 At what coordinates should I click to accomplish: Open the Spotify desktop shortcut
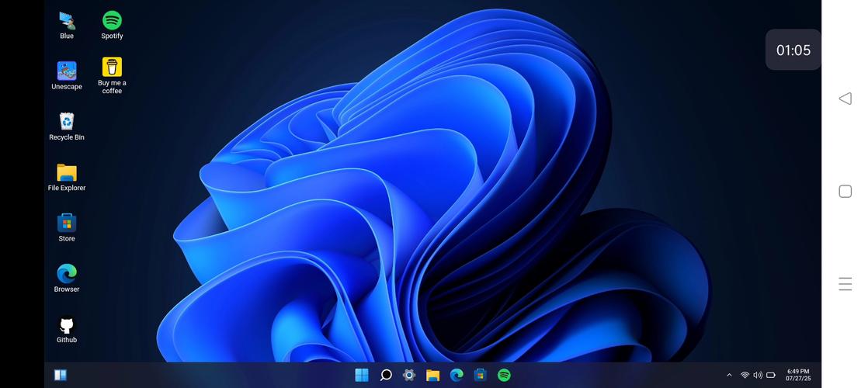point(112,26)
